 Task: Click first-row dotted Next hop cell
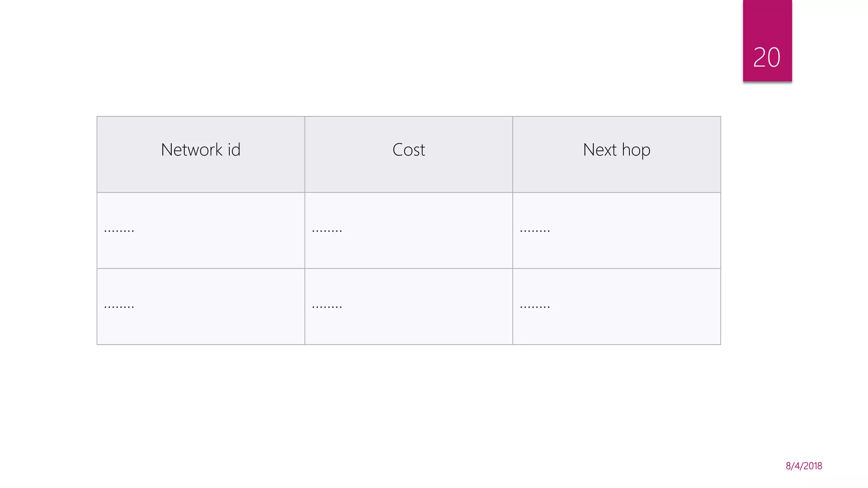coord(617,230)
